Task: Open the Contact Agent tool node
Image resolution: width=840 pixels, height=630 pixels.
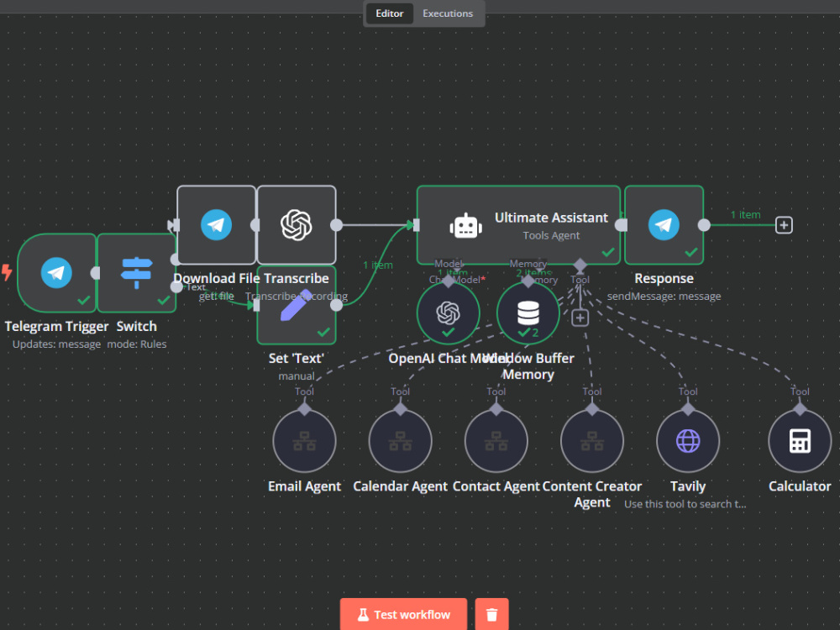Action: pos(496,441)
